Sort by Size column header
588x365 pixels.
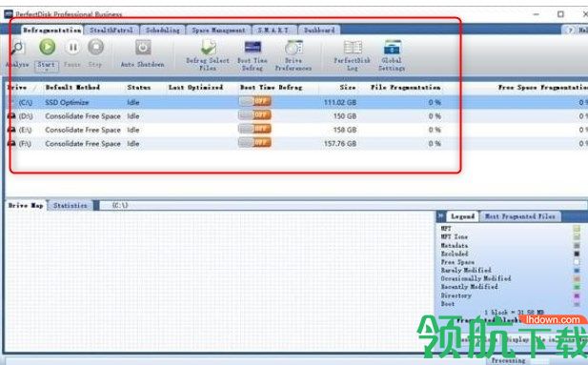[348, 87]
